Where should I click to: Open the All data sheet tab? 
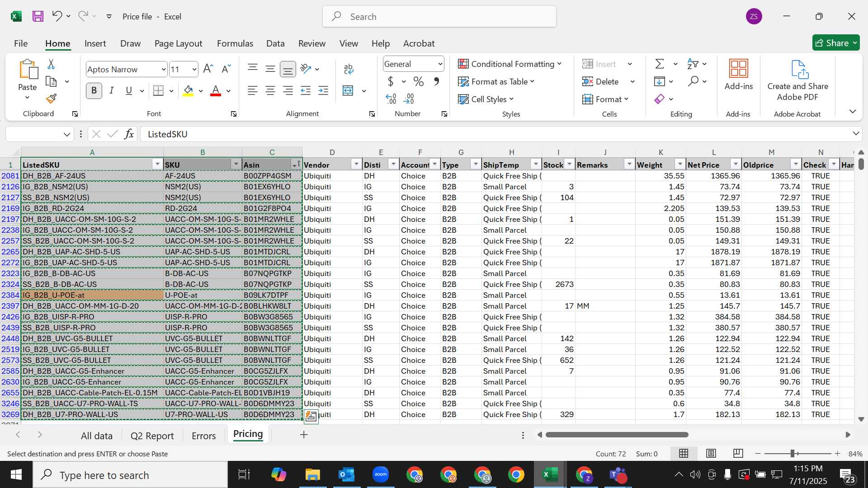tap(97, 436)
